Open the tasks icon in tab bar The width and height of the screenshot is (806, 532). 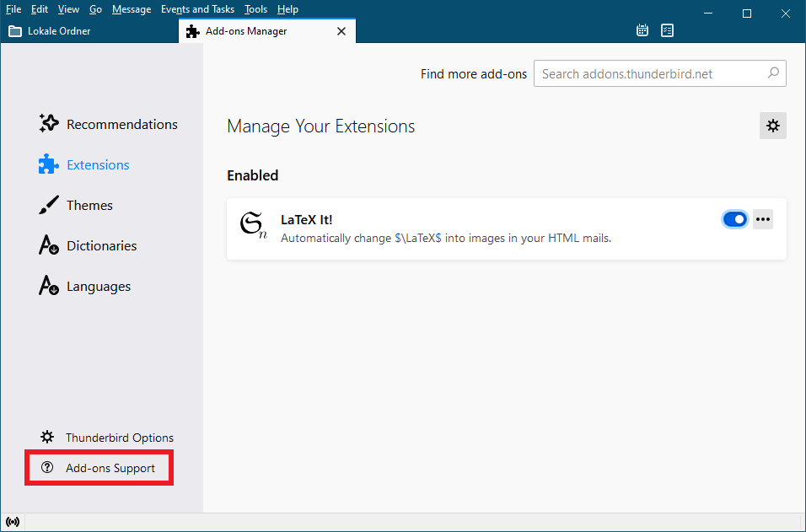pyautogui.click(x=668, y=31)
